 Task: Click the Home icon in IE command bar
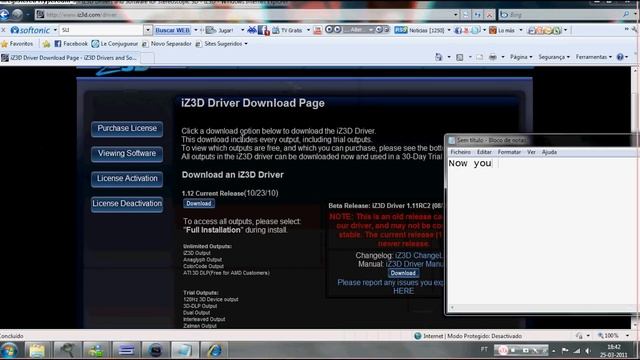point(439,57)
